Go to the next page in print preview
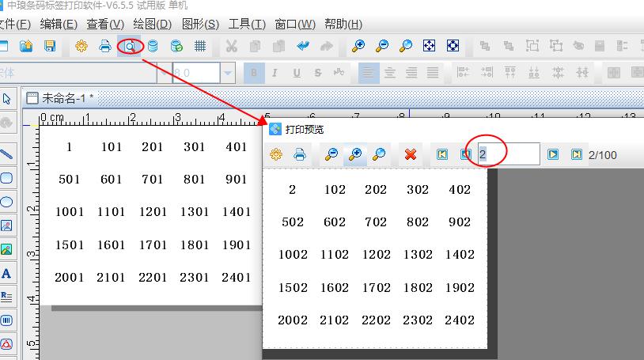Screen dimensions: 644x360 point(553,154)
